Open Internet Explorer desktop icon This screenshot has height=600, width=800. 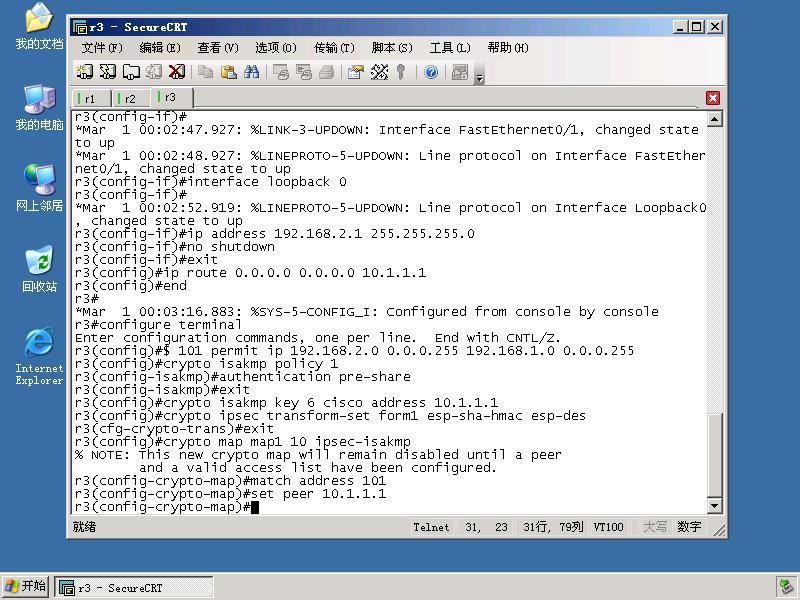(x=39, y=357)
